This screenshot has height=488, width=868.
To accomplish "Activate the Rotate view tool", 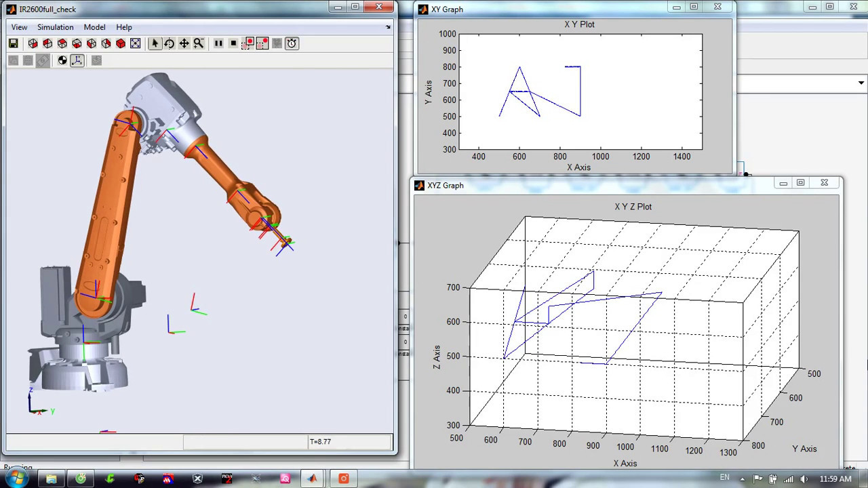I will click(x=169, y=43).
